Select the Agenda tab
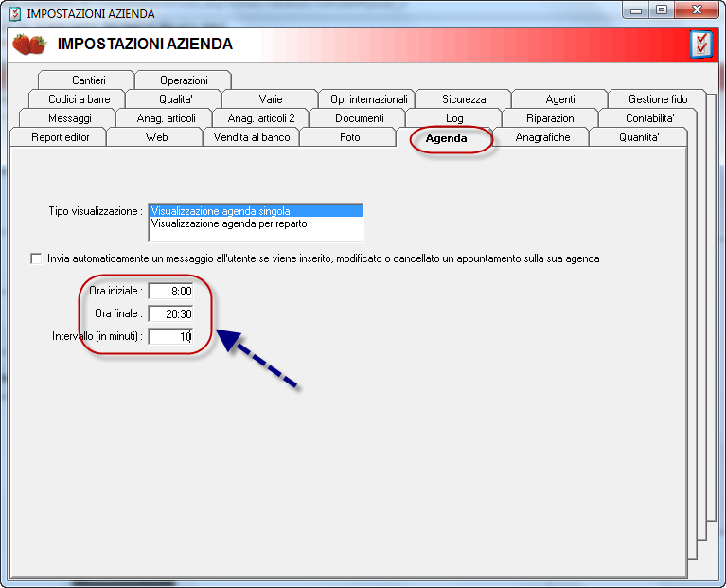The width and height of the screenshot is (726, 588). [x=446, y=138]
